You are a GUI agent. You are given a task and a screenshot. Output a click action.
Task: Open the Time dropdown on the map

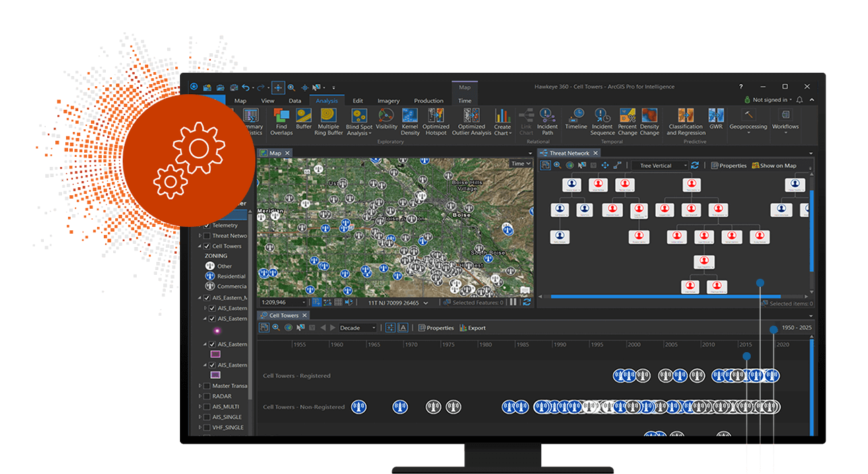[520, 164]
